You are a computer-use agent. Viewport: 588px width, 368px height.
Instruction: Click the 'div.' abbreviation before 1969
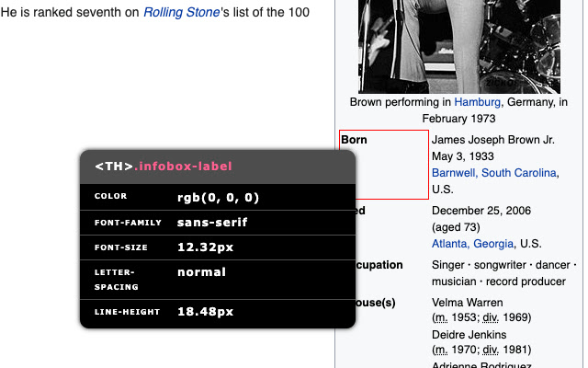tap(491, 317)
